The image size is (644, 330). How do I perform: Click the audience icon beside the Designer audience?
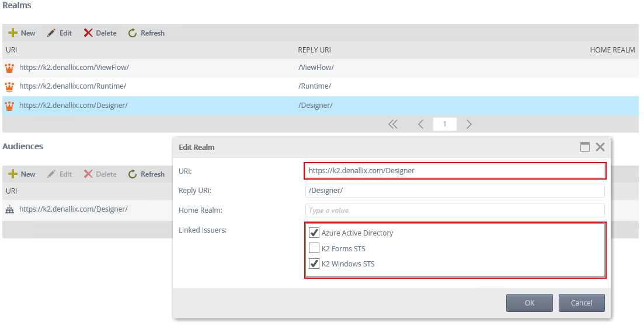pyautogui.click(x=9, y=209)
